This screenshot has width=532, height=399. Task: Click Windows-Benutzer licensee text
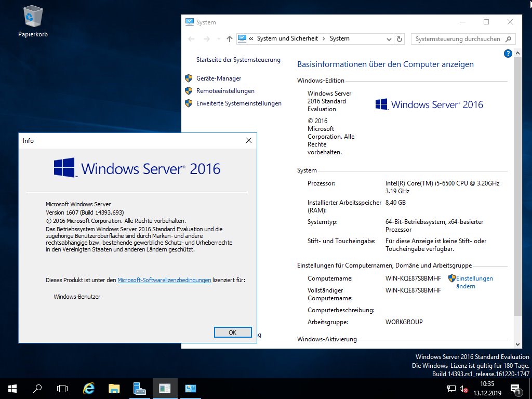(x=77, y=297)
